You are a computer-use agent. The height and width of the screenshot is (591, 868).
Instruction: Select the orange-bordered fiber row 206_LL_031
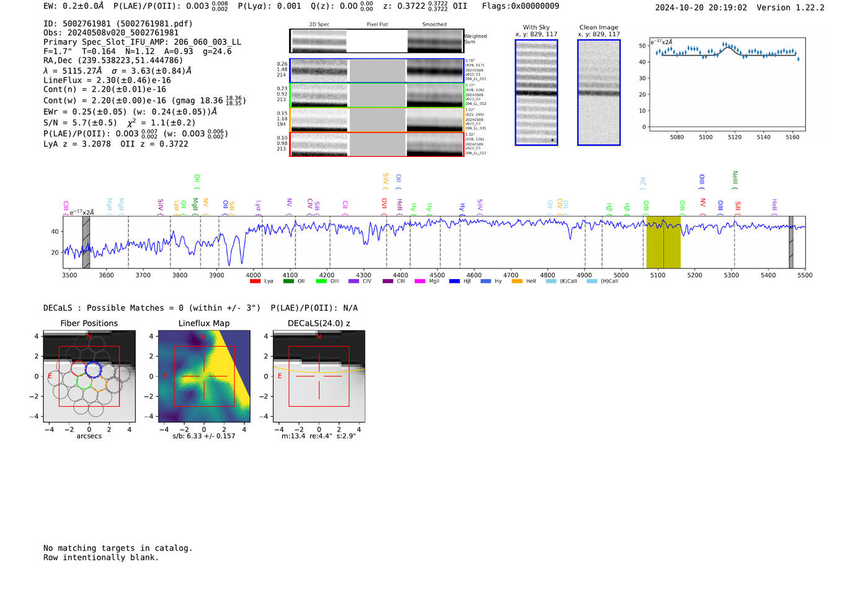tap(376, 120)
